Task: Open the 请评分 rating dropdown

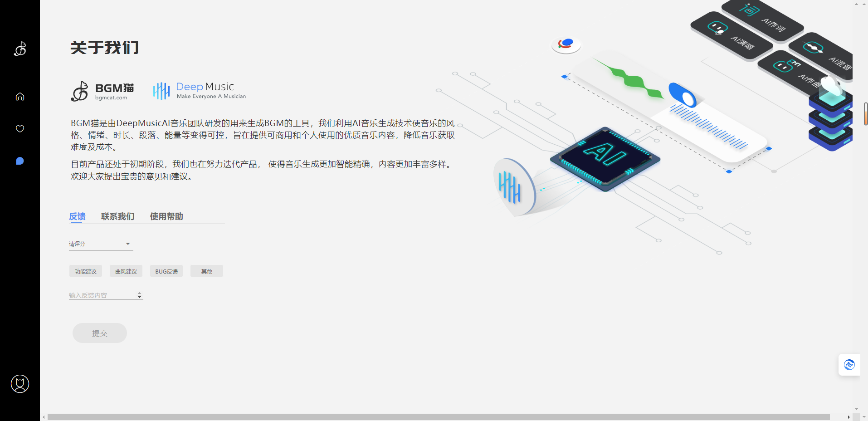Action: [x=100, y=244]
